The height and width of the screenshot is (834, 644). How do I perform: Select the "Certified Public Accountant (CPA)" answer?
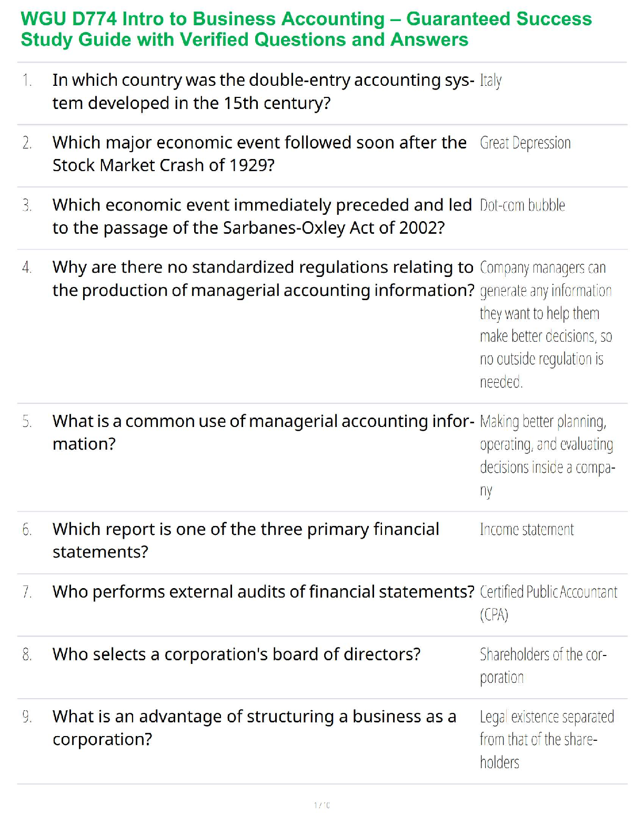tap(548, 603)
